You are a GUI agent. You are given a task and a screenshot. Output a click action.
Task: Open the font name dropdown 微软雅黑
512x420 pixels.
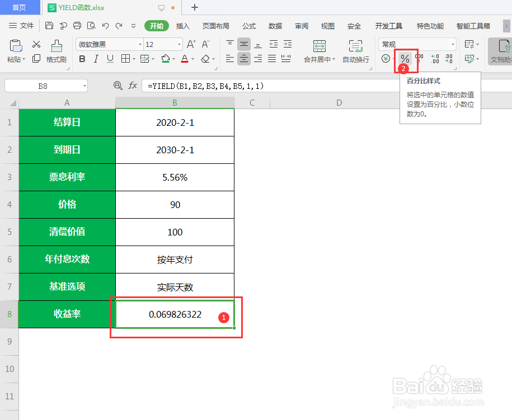click(x=140, y=44)
